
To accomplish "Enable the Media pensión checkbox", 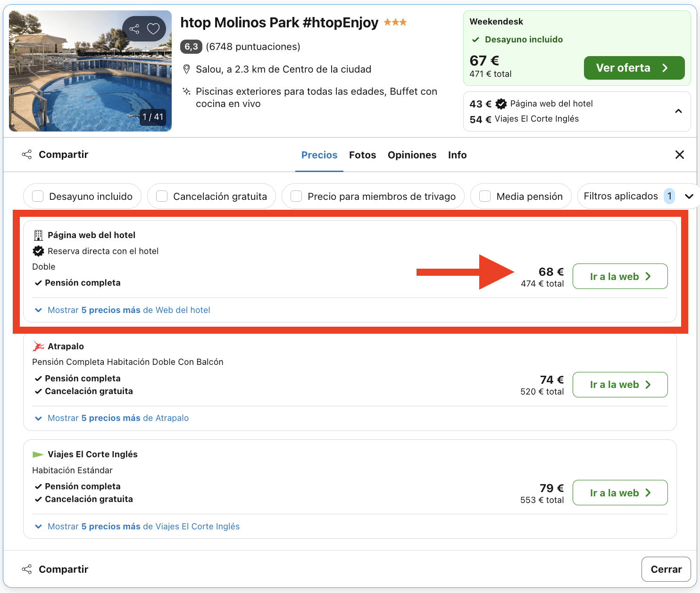I will coord(485,196).
